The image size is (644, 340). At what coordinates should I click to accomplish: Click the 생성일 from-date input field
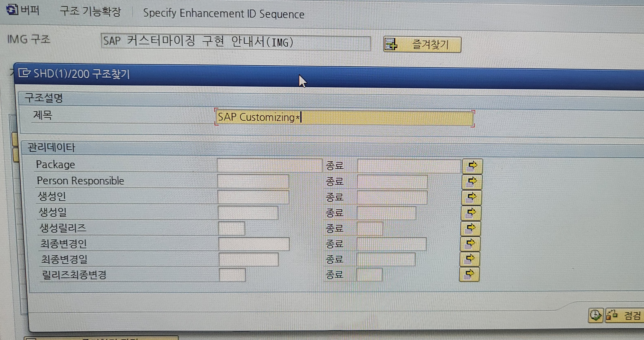click(248, 212)
